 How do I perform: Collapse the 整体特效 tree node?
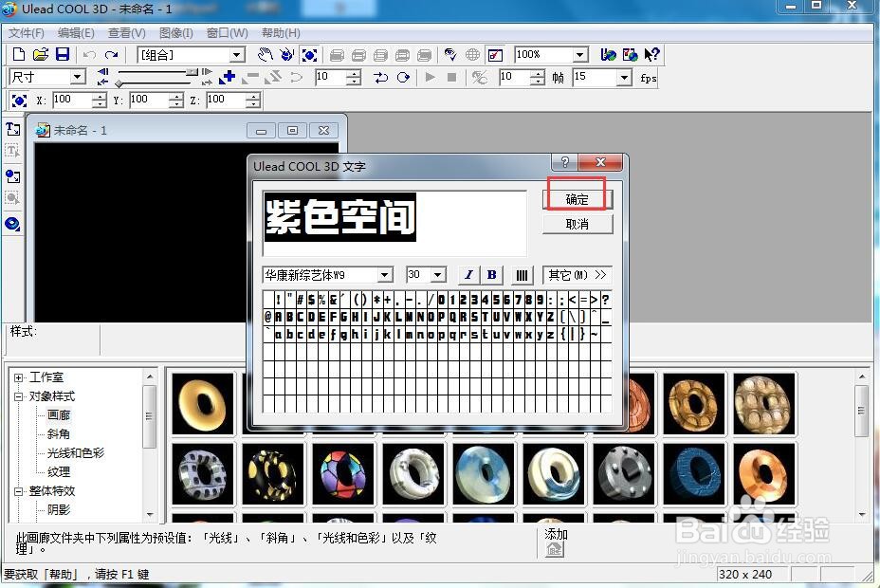pos(19,491)
